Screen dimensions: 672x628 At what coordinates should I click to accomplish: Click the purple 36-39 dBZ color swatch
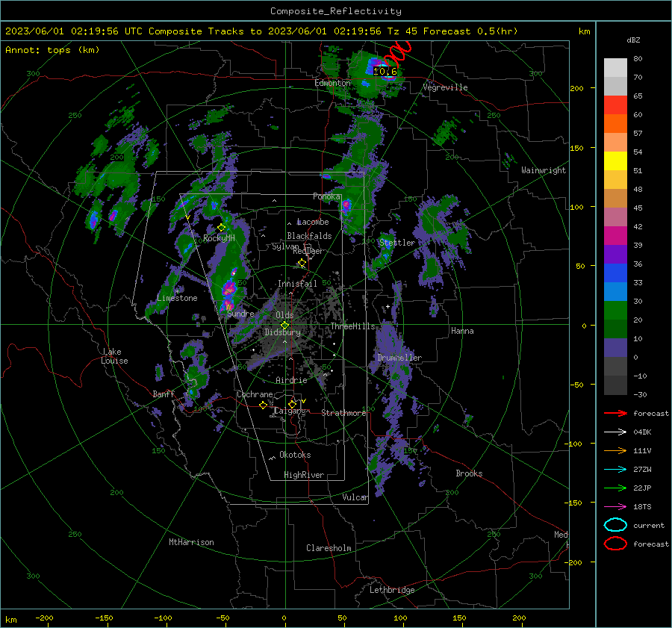click(x=615, y=255)
